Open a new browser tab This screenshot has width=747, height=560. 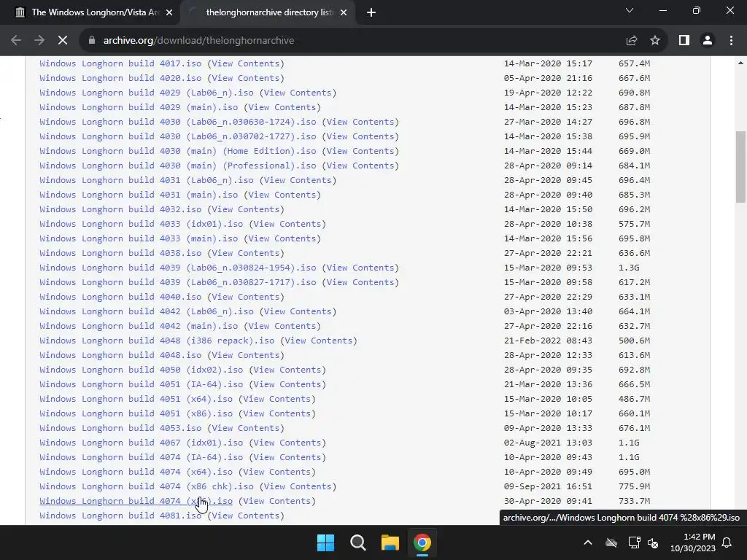click(371, 12)
